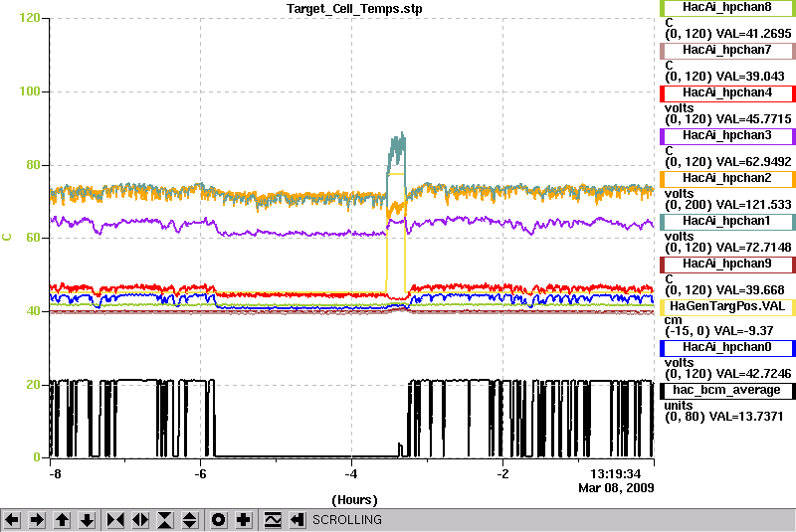This screenshot has height=532, width=796.
Task: Click the 40 tick on the y-axis
Action: [33, 311]
